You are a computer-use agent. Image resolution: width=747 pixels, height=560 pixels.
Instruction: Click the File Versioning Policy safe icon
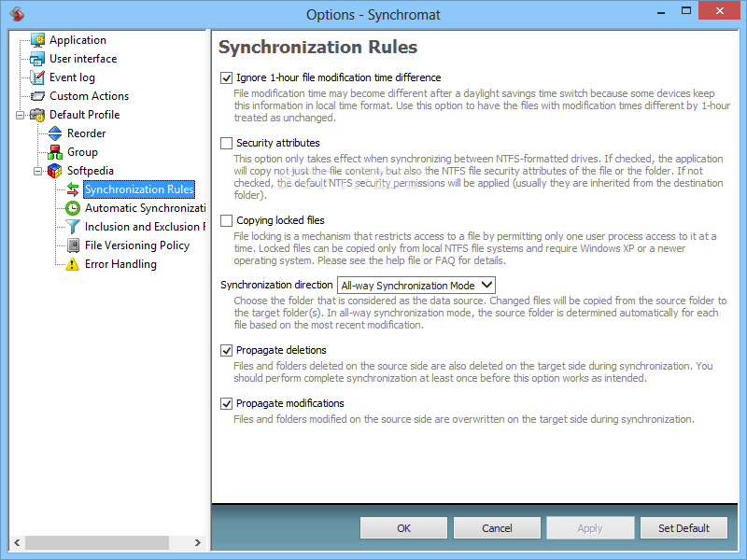tap(73, 245)
